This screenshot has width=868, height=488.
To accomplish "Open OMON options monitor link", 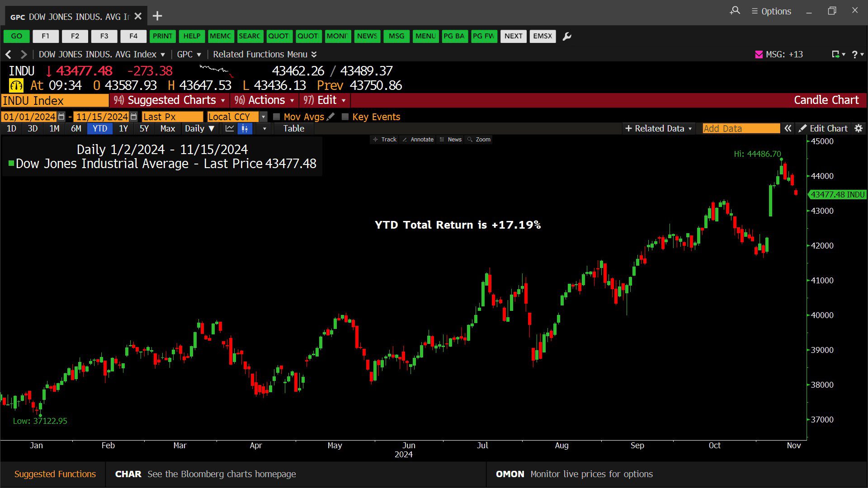I will (x=574, y=474).
